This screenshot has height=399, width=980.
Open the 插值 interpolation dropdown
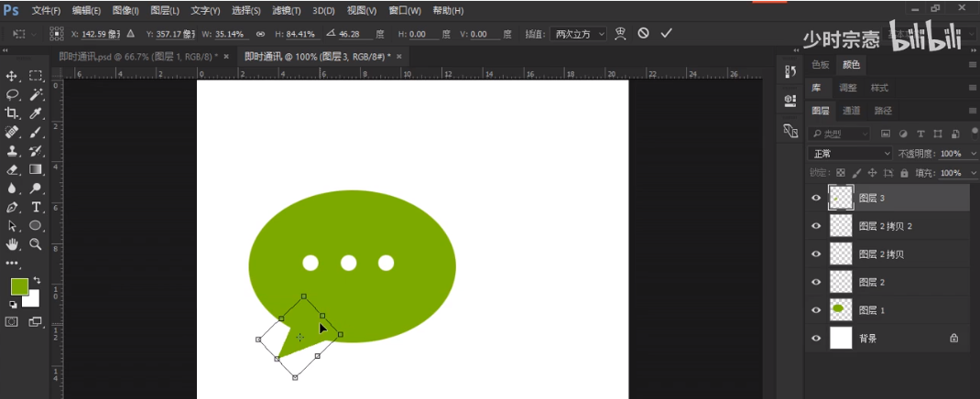(x=578, y=34)
